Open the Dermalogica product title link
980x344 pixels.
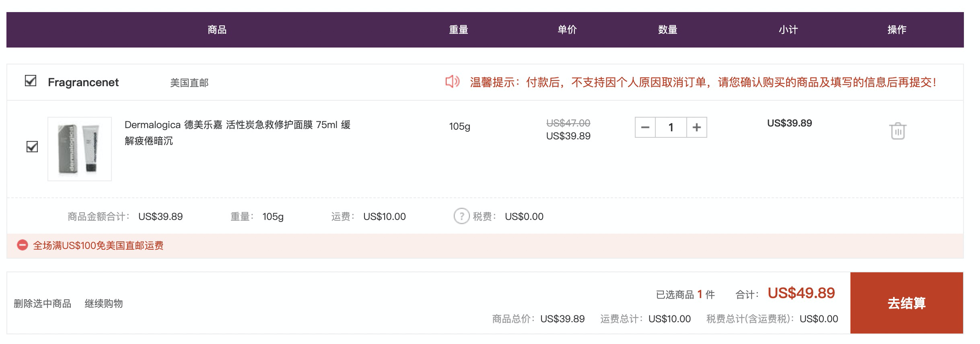(x=237, y=133)
